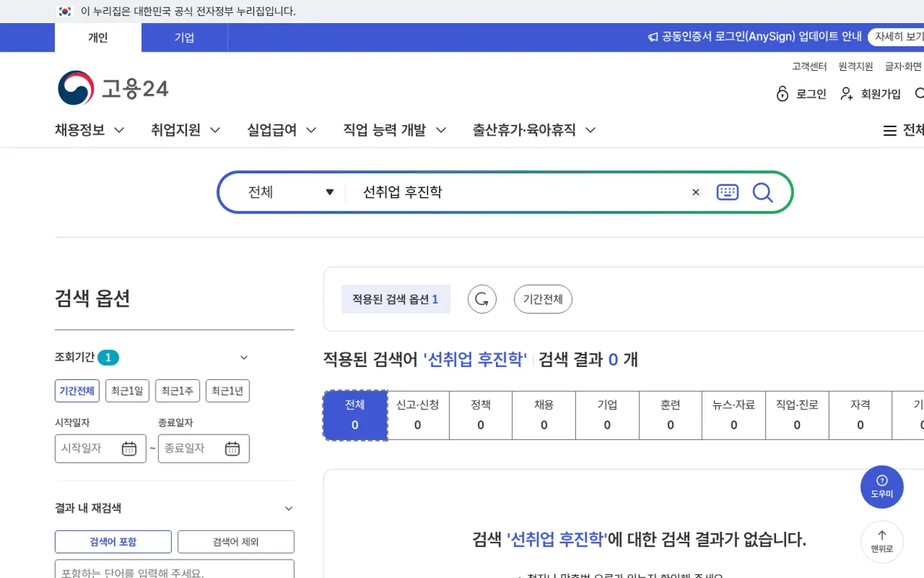Open the hamburger 전체 menu icon
924x578 pixels.
tap(890, 131)
